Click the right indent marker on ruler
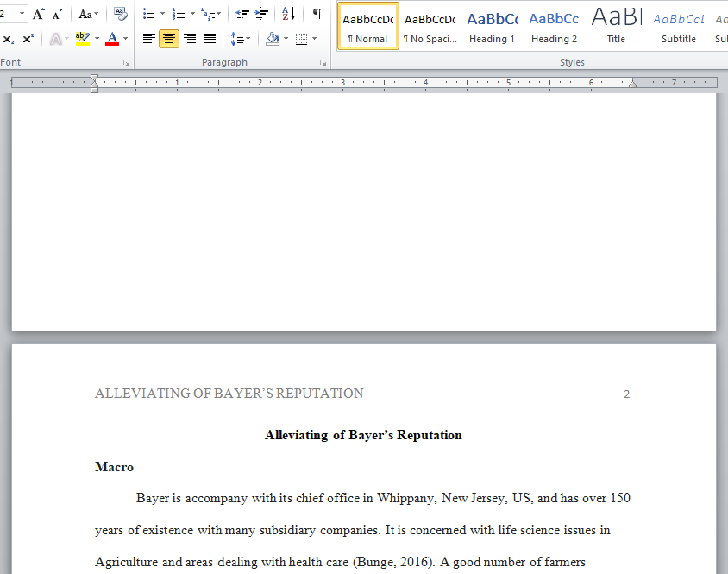This screenshot has width=728, height=574. 632,84
